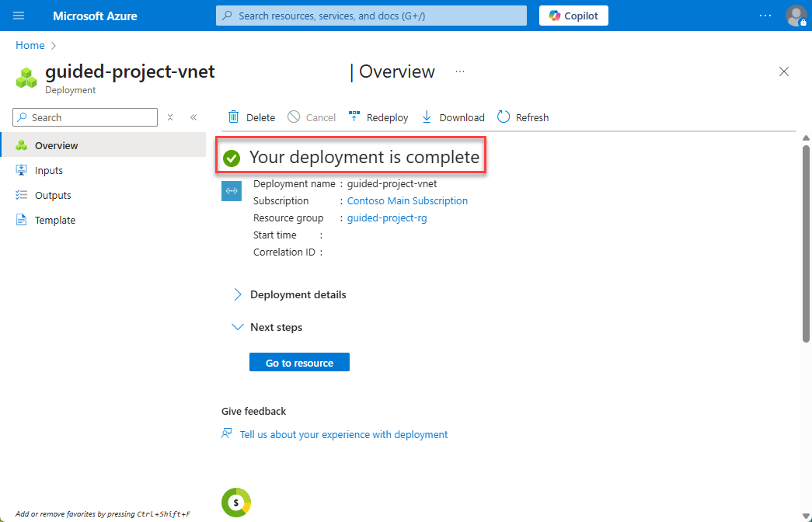
Task: Go to the Home breadcrumb
Action: [x=30, y=45]
